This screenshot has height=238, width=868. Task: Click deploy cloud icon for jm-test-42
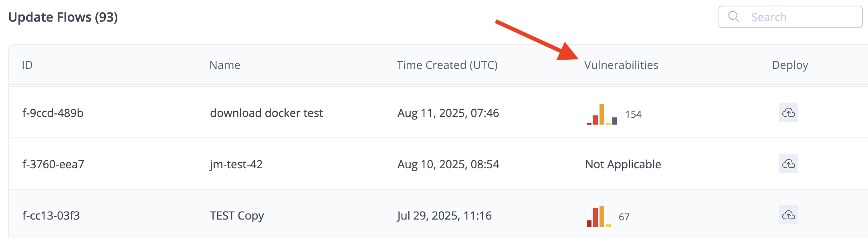pyautogui.click(x=788, y=164)
